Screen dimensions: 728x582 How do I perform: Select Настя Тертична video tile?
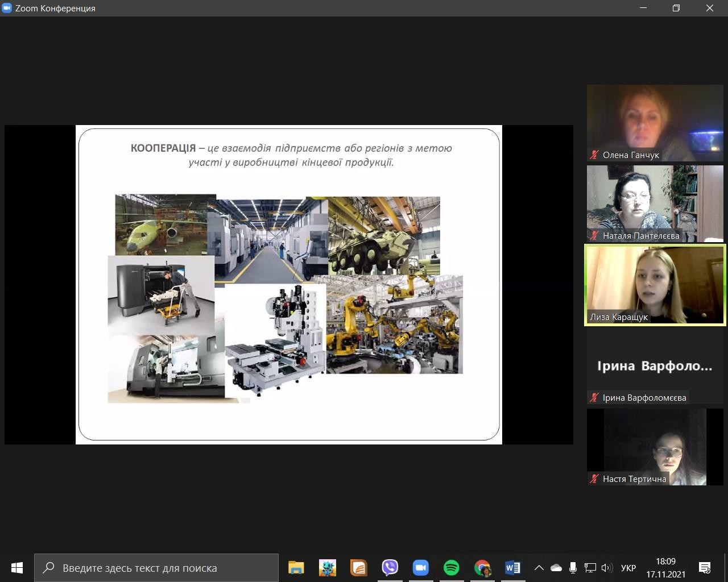[x=655, y=447]
